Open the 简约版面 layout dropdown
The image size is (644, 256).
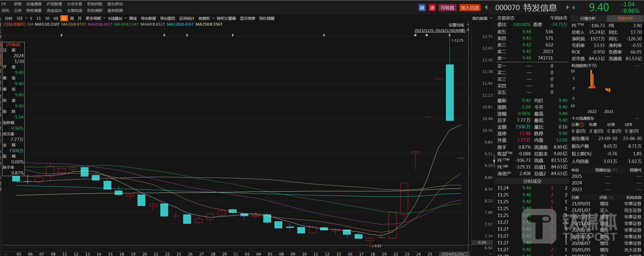click(x=482, y=19)
